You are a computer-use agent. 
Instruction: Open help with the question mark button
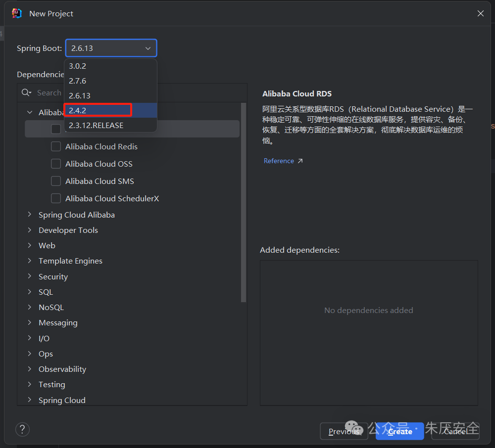coord(22,429)
